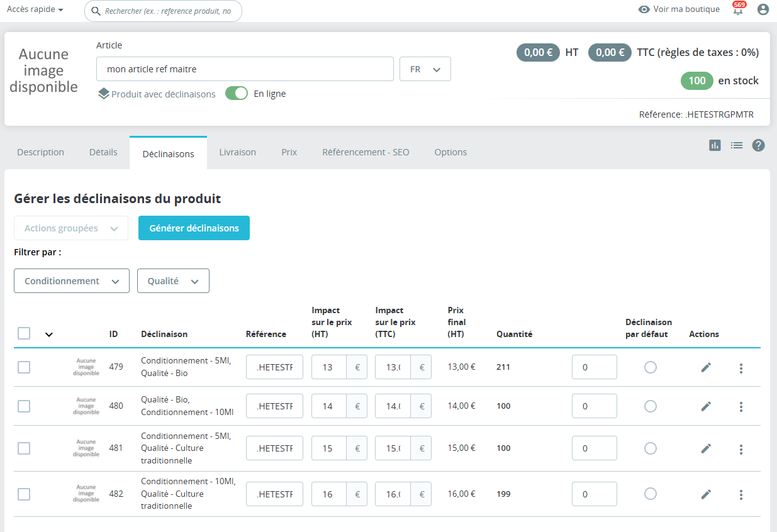Click the article name field
This screenshot has width=777, height=532.
(245, 69)
